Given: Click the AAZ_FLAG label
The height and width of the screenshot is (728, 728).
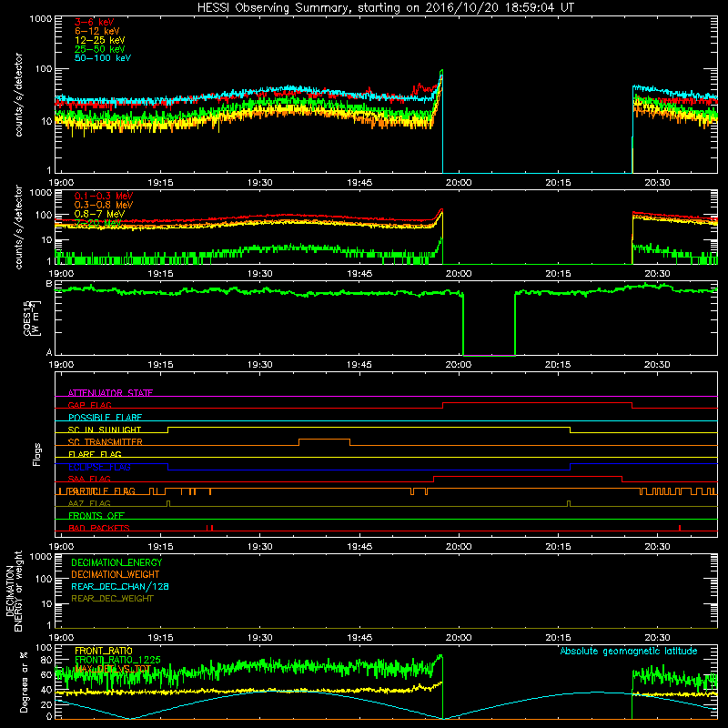Looking at the screenshot, I should (x=89, y=504).
